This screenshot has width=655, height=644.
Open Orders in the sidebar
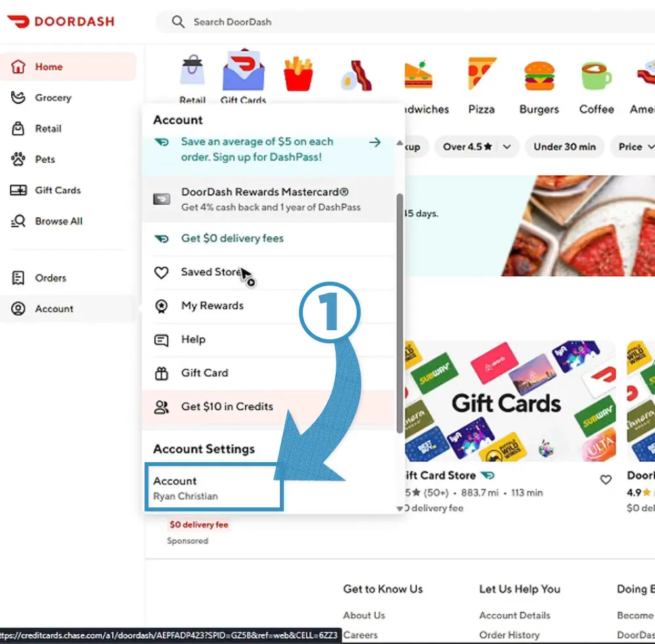[x=68, y=278]
